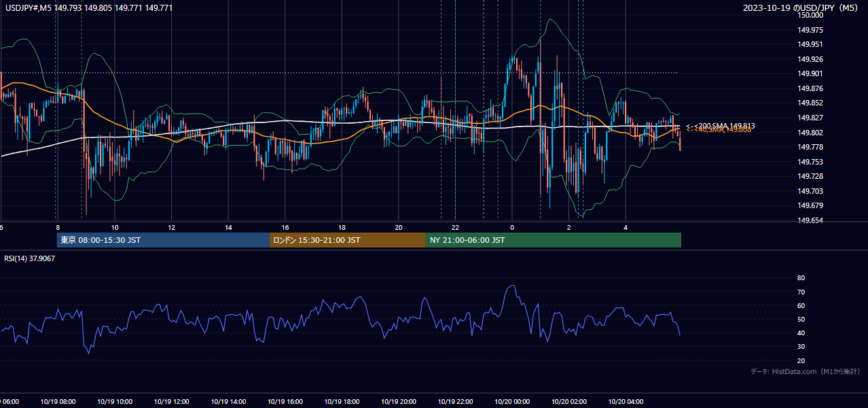Click the 10/20 00:00 time axis label
868x408 pixels.
pos(512,402)
